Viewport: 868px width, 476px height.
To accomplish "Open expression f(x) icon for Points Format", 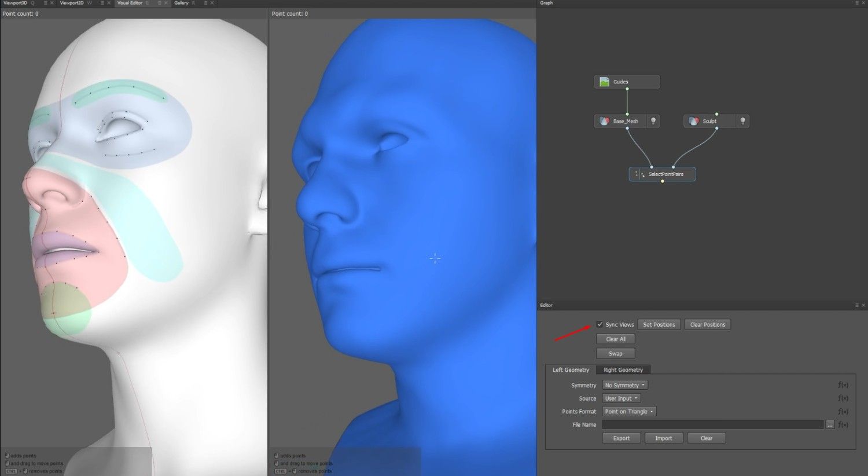I will [x=843, y=412].
